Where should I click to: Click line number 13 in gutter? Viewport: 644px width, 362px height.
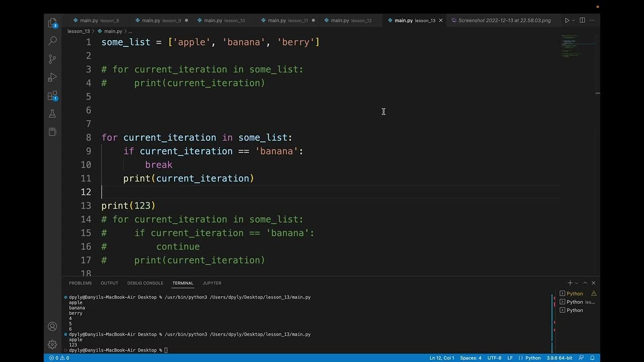pyautogui.click(x=86, y=206)
